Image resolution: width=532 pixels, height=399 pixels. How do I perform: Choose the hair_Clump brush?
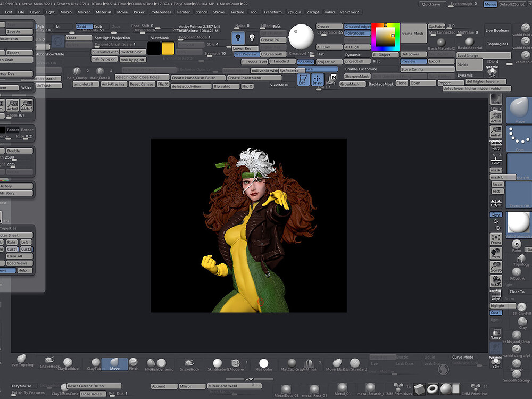(x=77, y=73)
